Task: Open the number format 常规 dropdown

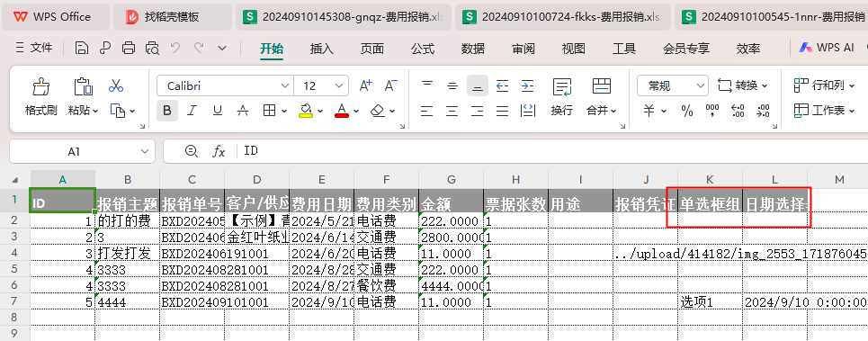Action: [701, 85]
